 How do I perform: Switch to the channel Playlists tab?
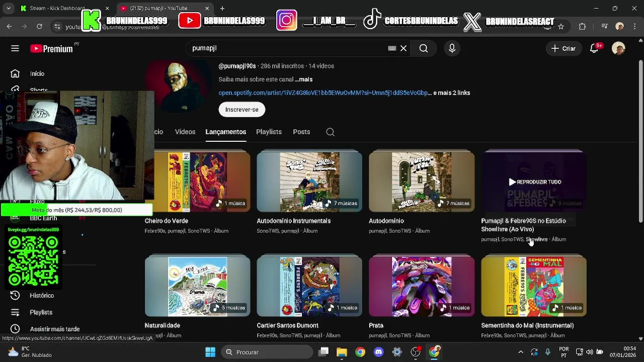(269, 132)
